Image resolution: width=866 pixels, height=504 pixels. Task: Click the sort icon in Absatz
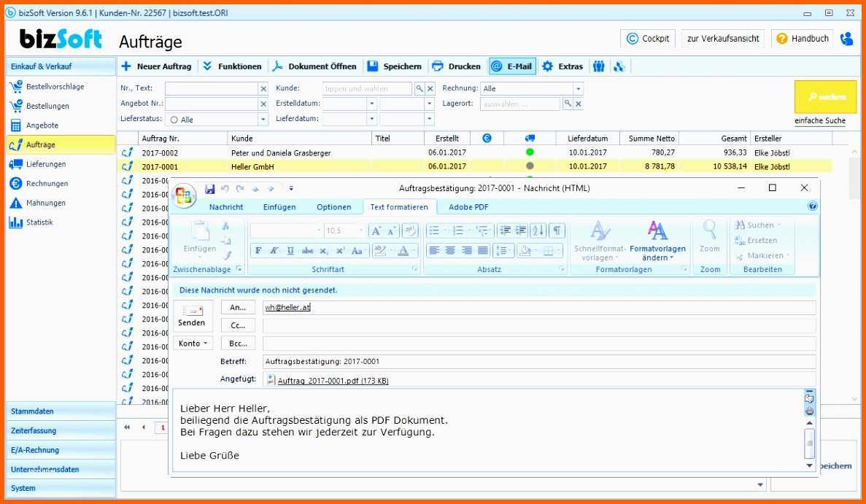point(538,230)
